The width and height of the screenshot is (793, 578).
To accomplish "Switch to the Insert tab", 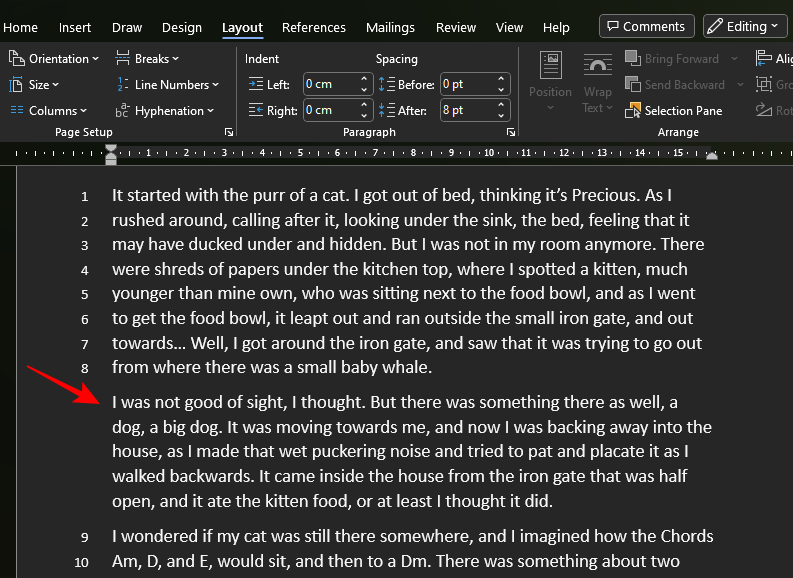I will click(x=75, y=27).
